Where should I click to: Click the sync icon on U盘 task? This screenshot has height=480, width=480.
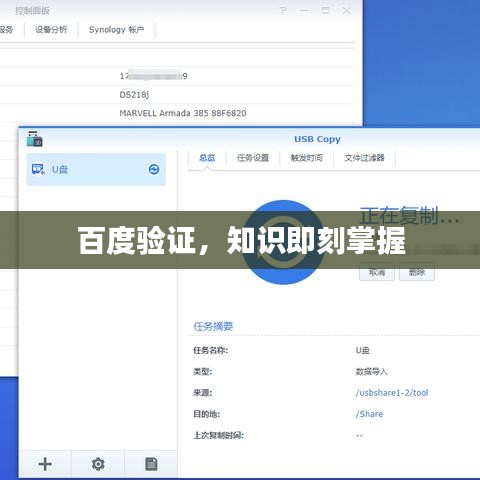pos(154,169)
